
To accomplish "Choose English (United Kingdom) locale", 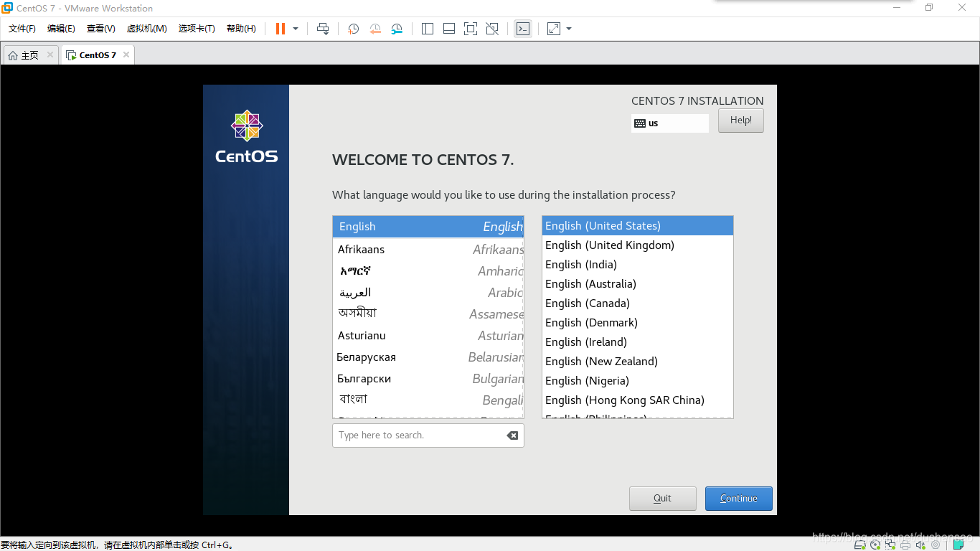I will coord(638,245).
